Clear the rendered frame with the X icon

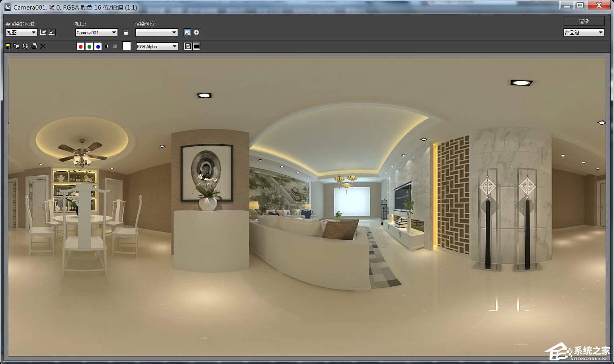tap(43, 46)
